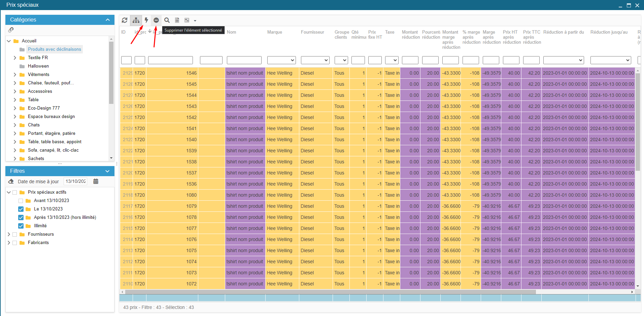644x316 pixels.
Task: Select the Halloween category in the tree
Action: pyautogui.click(x=38, y=66)
